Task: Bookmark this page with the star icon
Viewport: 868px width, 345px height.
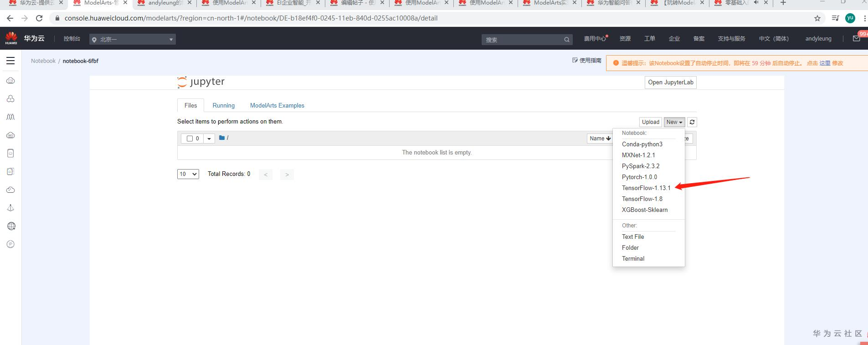Action: point(817,18)
